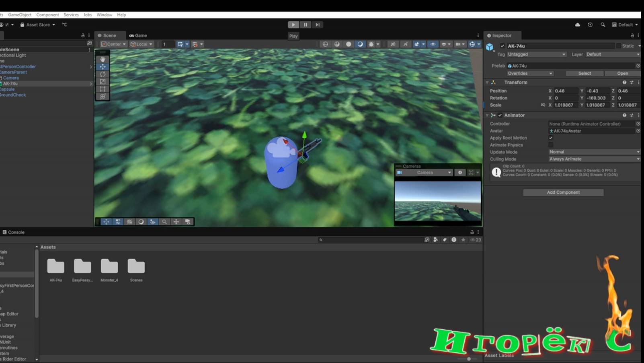644x363 pixels.
Task: Click the Select button for the AK-74u prefab
Action: click(x=584, y=73)
